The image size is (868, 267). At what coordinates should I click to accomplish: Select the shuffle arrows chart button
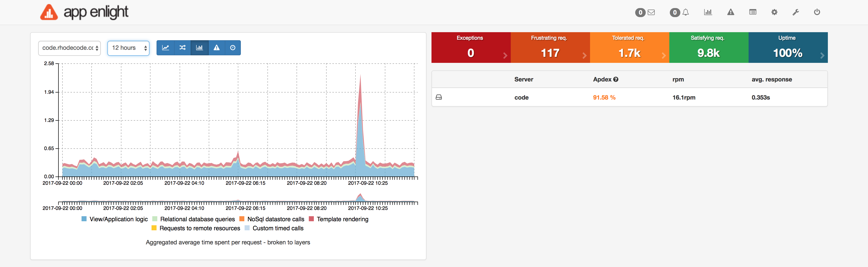click(x=183, y=48)
